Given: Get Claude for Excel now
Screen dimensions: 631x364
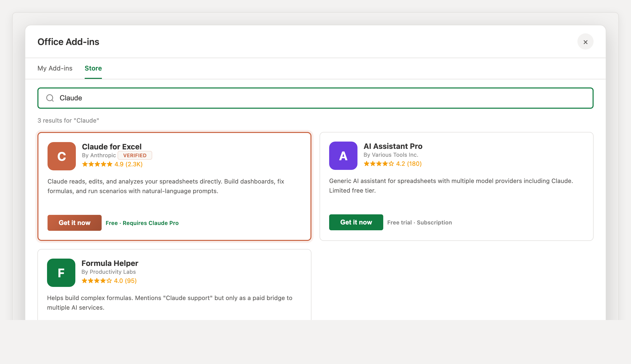Looking at the screenshot, I should (75, 223).
